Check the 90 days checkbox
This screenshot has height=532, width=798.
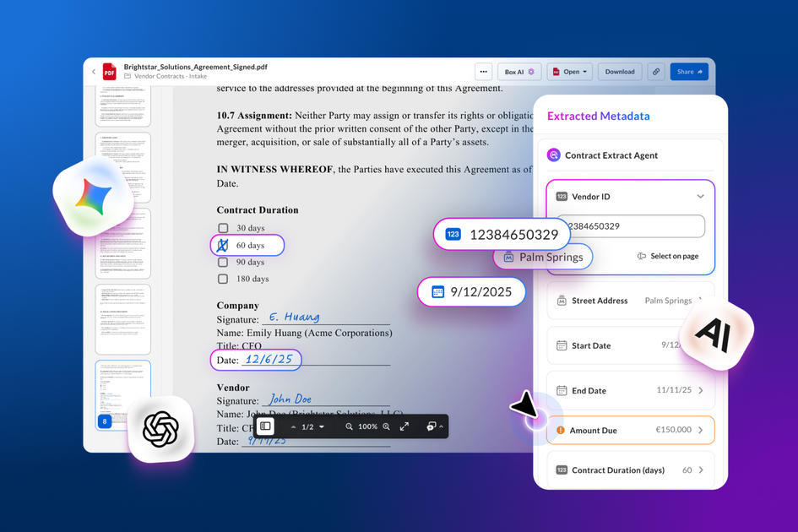(223, 262)
